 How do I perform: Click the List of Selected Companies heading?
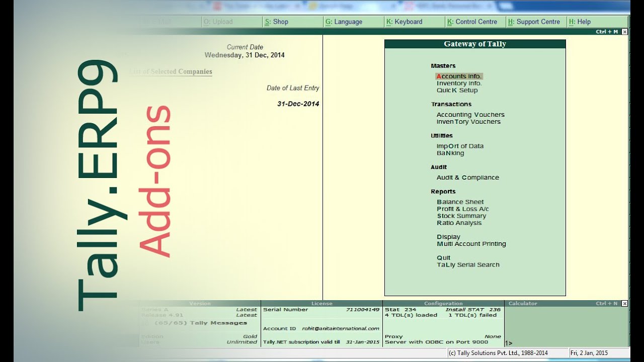click(171, 72)
